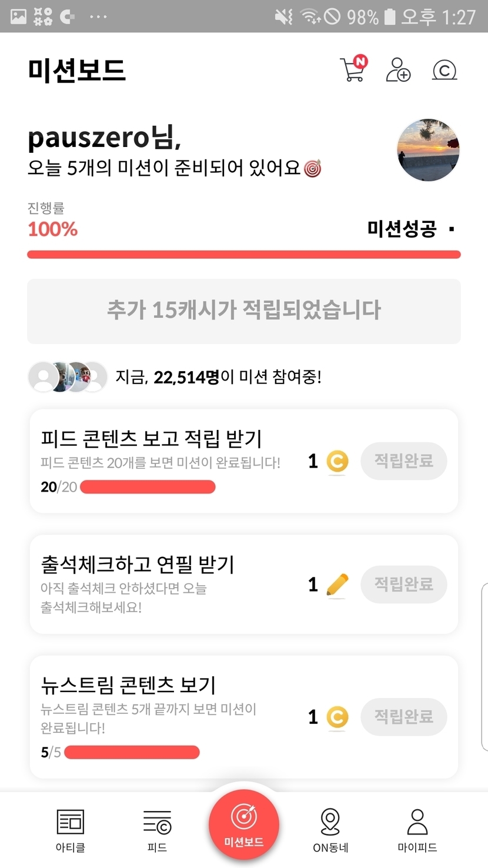Click the red mission progress bar
The width and height of the screenshot is (488, 868).
243,255
